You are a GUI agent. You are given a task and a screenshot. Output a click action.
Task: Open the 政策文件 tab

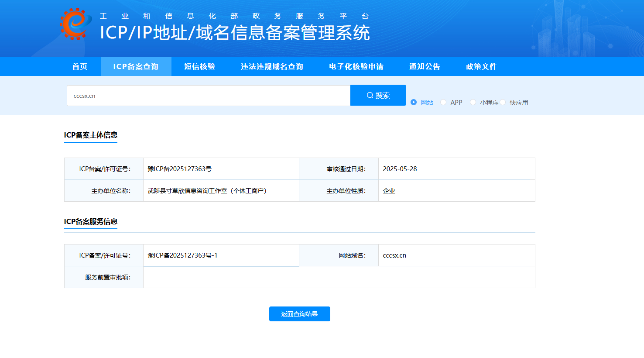click(x=481, y=66)
